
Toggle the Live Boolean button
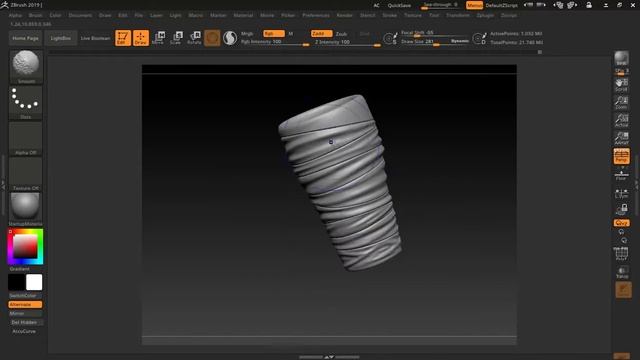tap(96, 38)
